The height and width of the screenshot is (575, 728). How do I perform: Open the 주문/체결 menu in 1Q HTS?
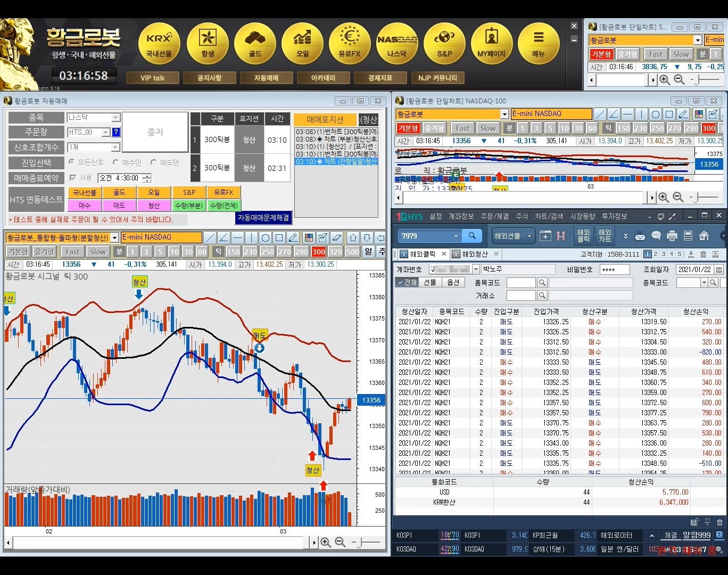click(494, 216)
